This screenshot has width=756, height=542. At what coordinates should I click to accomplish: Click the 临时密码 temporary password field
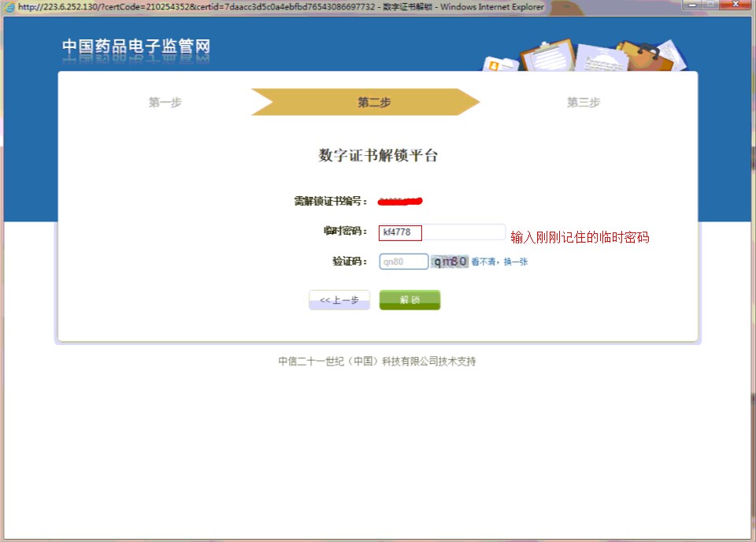coord(442,232)
